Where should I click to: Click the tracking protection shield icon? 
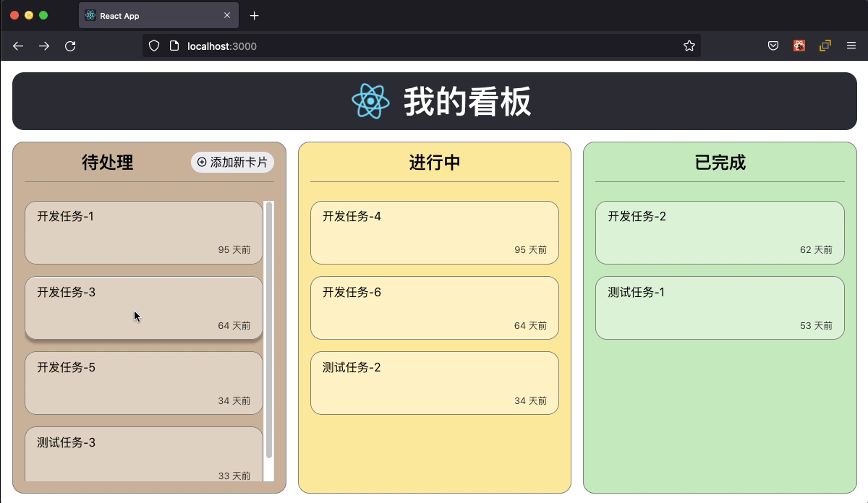point(153,46)
